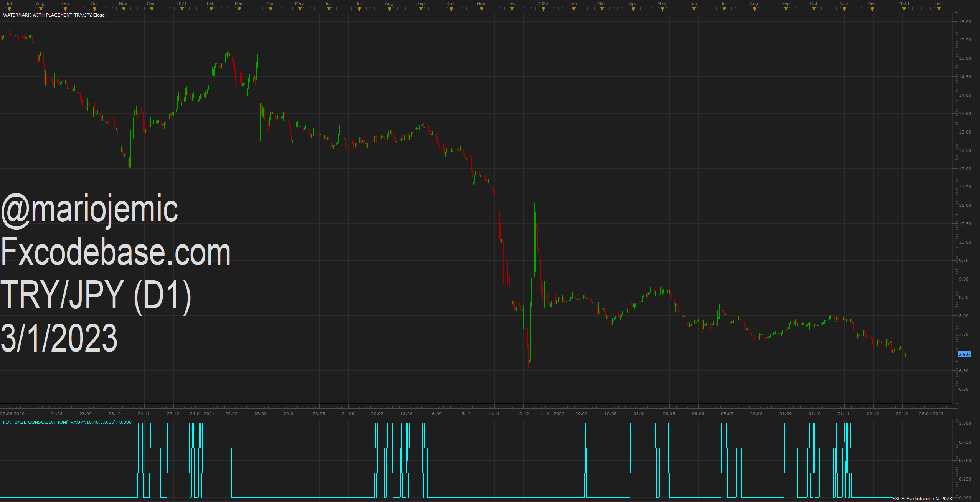Click the 24.01.2021 date label
The width and height of the screenshot is (980, 502).
click(202, 414)
